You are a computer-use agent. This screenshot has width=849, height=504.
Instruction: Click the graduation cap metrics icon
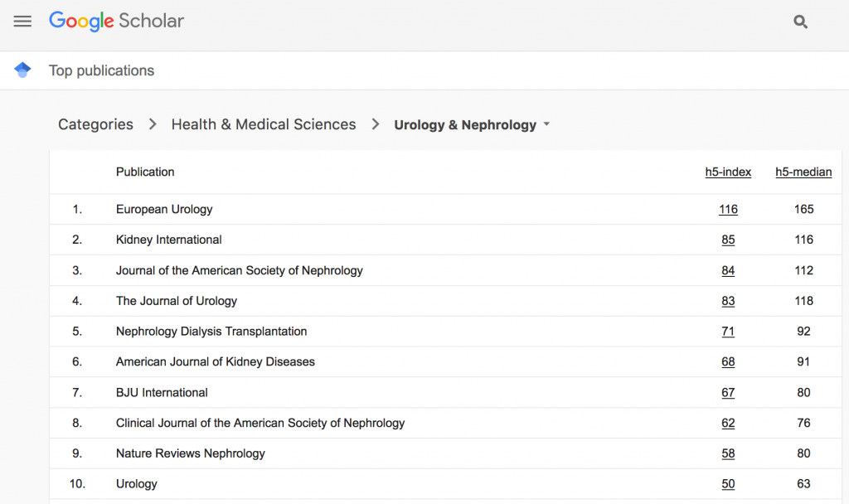point(22,70)
